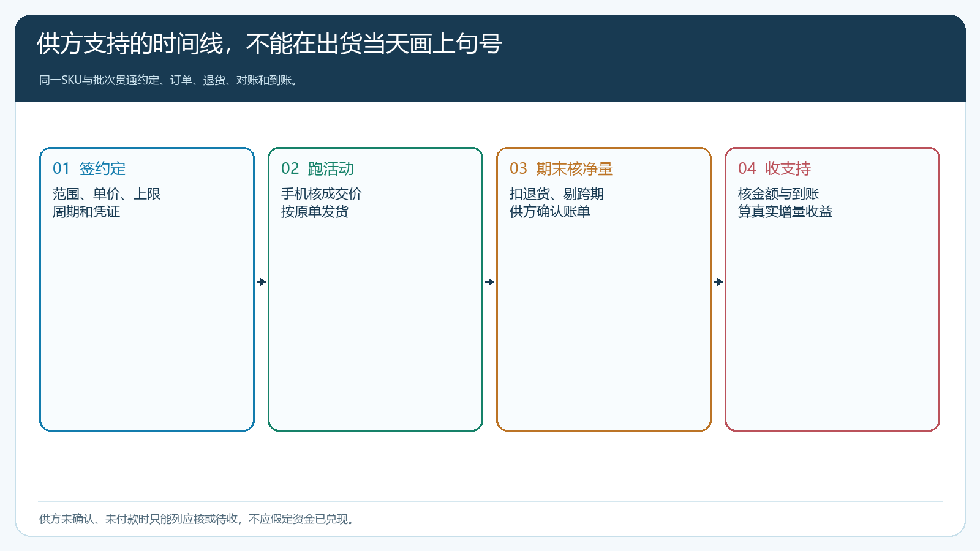Select the line 扣退货、剔跨期
The height and width of the screenshot is (551, 980).
tap(557, 194)
